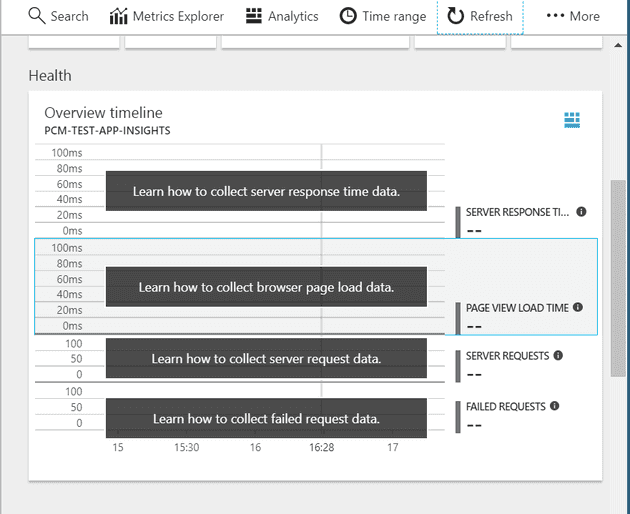Click the SERVER REQUESTS metric label
Viewport: 630px width, 514px height.
[x=508, y=356]
